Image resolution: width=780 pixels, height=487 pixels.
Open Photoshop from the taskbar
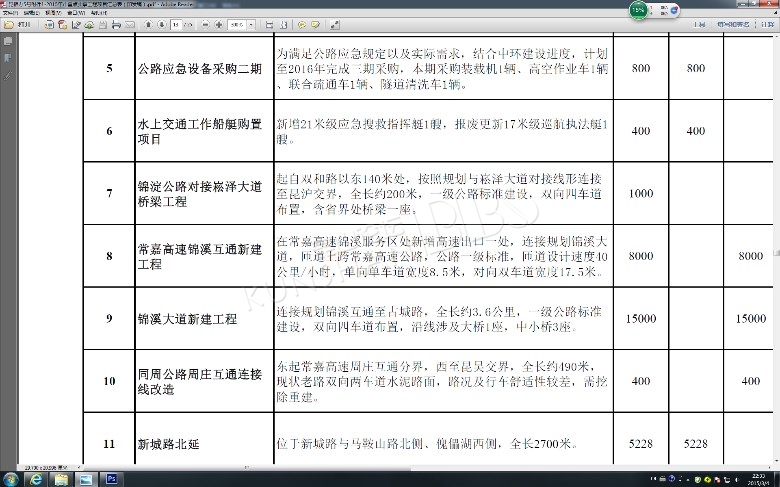point(111,479)
